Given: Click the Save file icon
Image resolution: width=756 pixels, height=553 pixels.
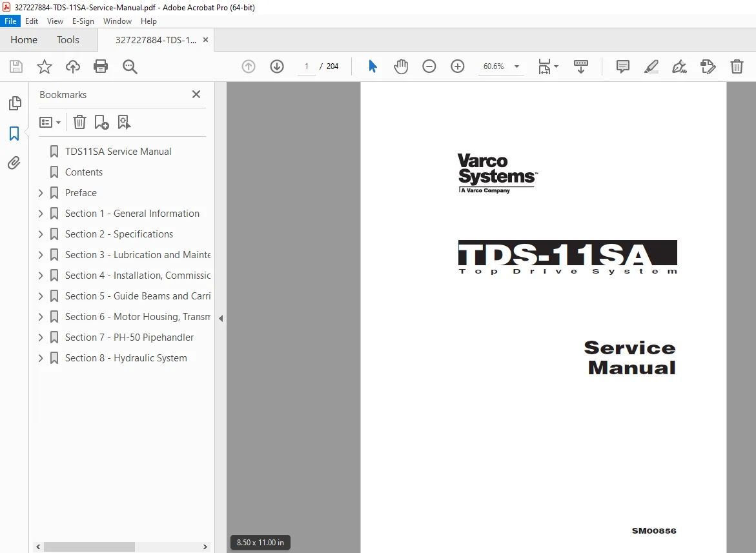Looking at the screenshot, I should click(16, 66).
